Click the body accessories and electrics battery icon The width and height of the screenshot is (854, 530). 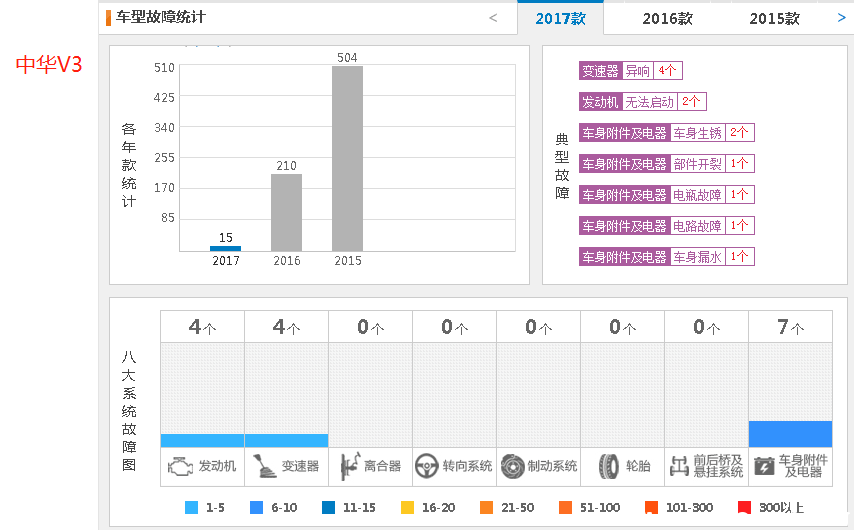tap(764, 466)
